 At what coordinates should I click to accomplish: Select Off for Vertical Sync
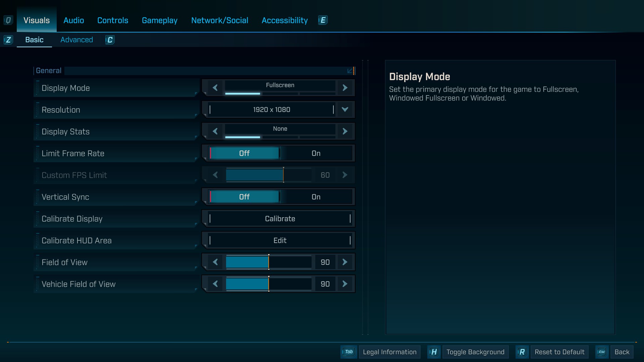[244, 197]
